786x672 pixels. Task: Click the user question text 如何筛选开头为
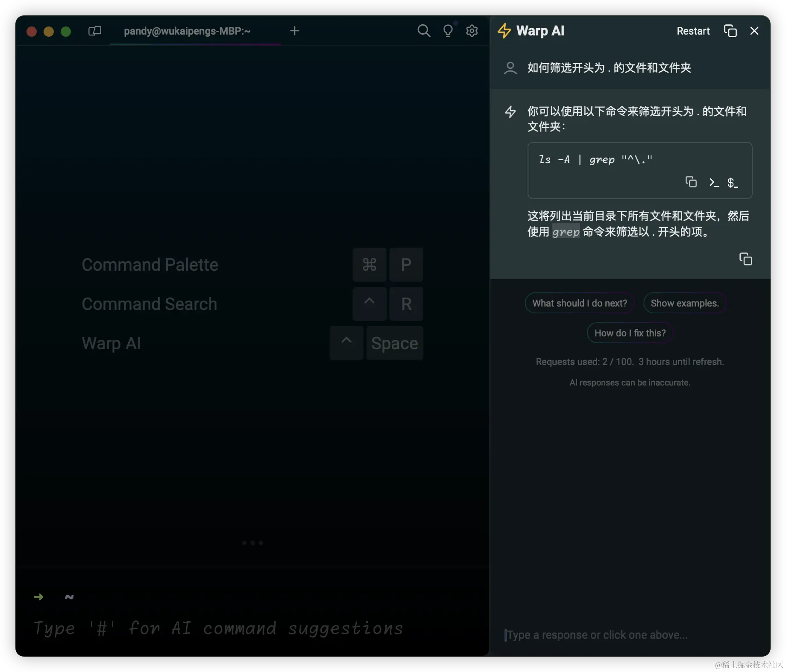point(609,68)
